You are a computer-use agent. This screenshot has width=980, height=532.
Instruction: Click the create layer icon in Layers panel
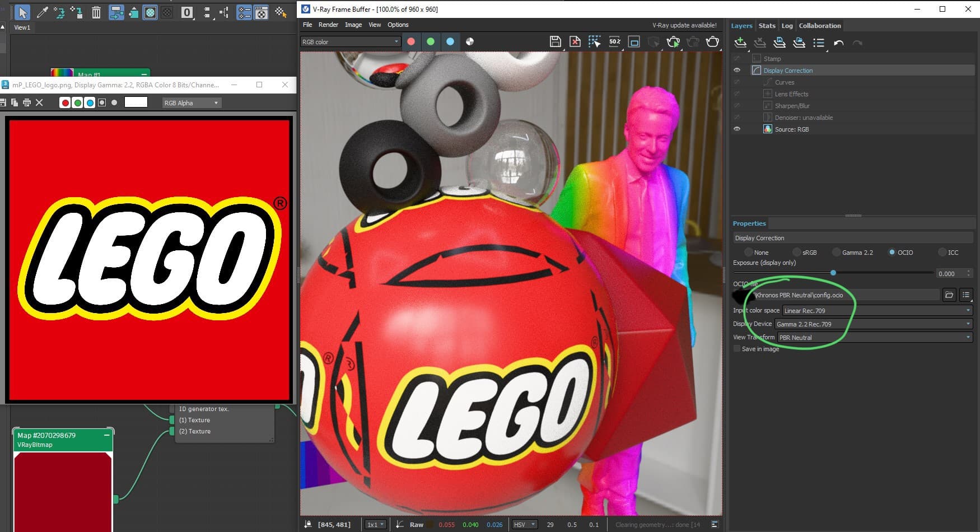pos(740,43)
